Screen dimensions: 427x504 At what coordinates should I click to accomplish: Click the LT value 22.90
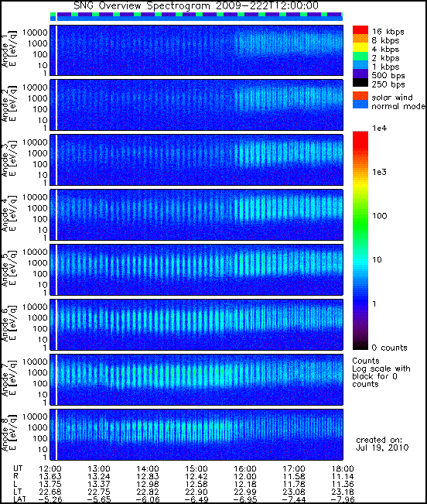click(x=196, y=492)
